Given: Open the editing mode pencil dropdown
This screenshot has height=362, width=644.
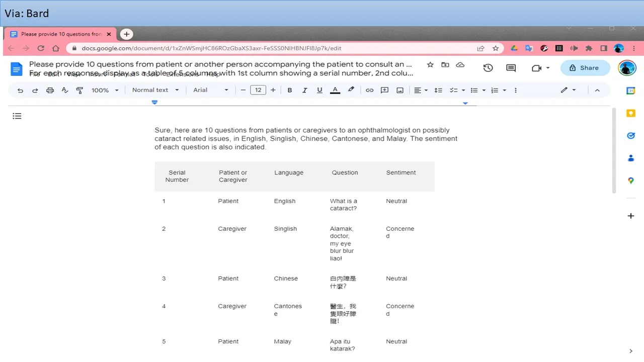Looking at the screenshot, I should pos(568,90).
